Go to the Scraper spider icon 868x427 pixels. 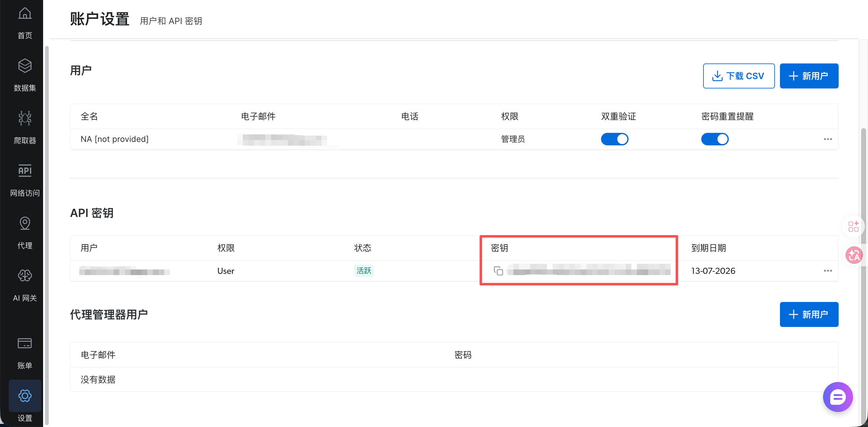coord(25,118)
